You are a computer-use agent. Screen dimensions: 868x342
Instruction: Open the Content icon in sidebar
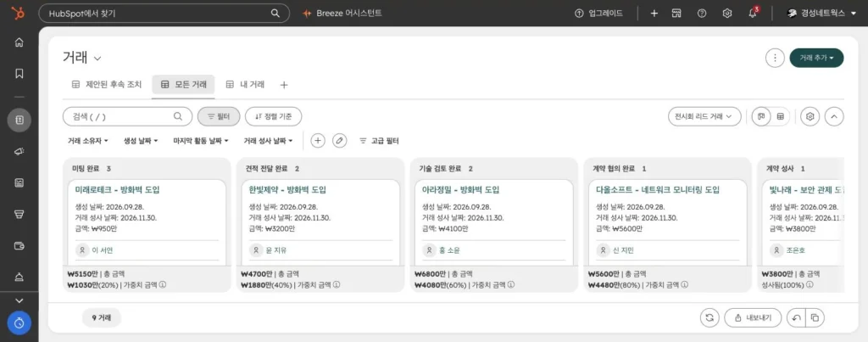[19, 182]
